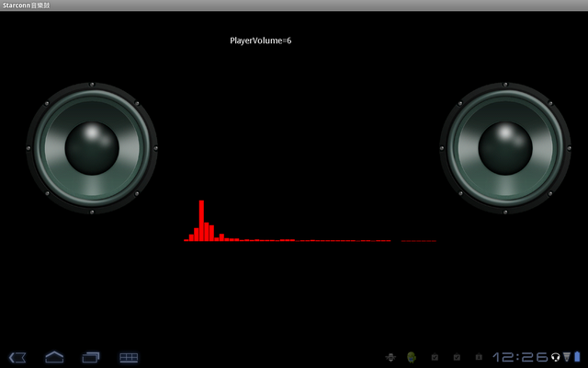The image size is (588, 368).
Task: Open the Home screen icon
Action: click(54, 357)
